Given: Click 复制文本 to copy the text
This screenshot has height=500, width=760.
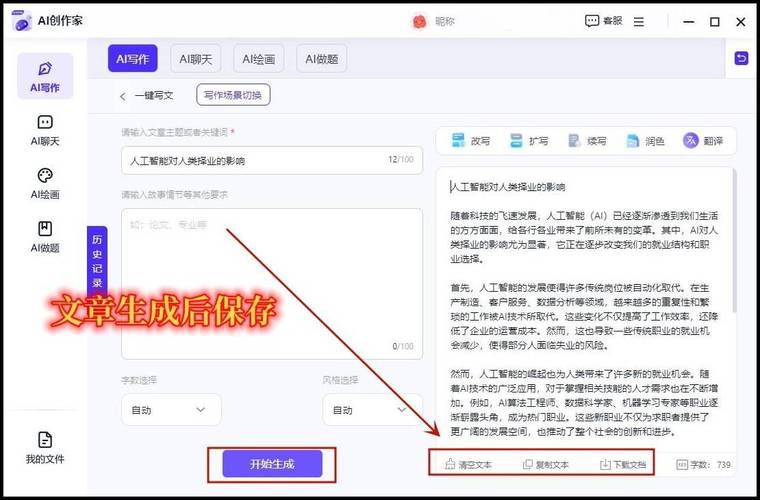Looking at the screenshot, I should click(x=546, y=465).
